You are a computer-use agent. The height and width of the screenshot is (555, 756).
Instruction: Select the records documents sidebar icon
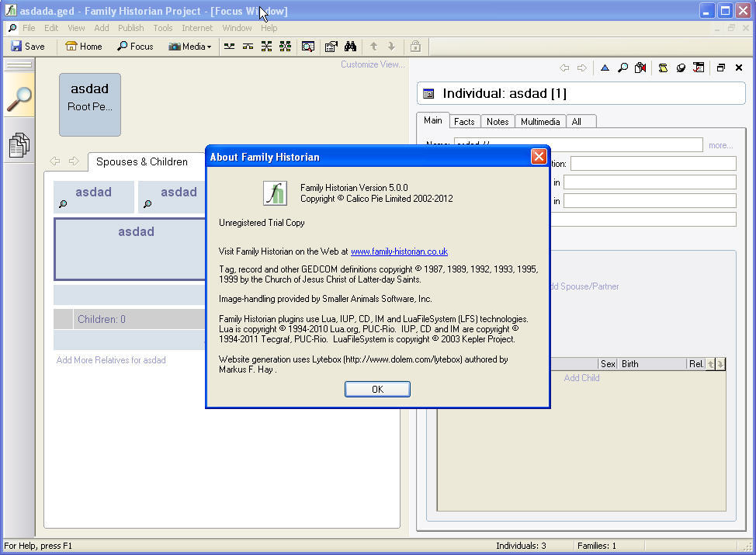[x=19, y=144]
